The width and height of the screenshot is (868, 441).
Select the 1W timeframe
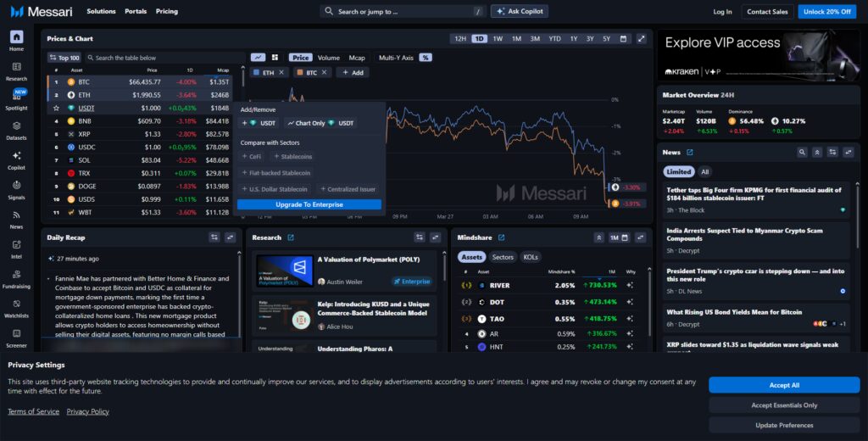point(498,39)
